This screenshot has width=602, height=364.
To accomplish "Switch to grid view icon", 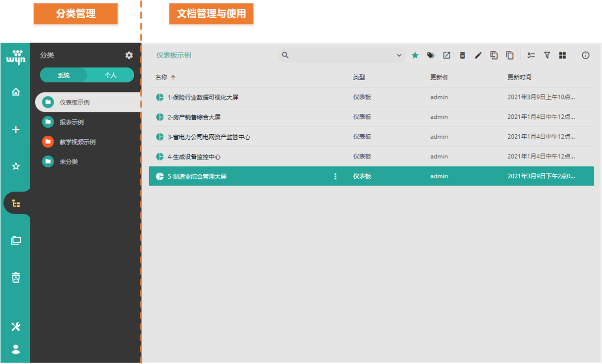I will (x=562, y=55).
